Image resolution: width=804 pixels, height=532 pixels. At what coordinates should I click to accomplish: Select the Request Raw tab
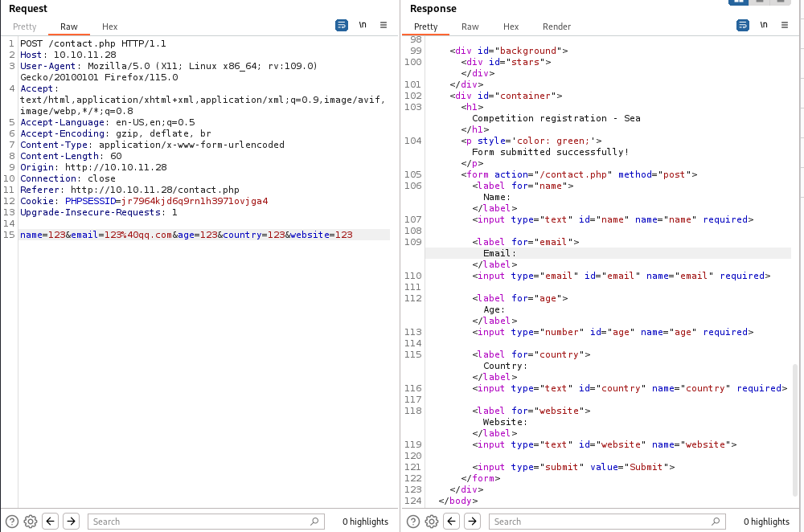[68, 27]
